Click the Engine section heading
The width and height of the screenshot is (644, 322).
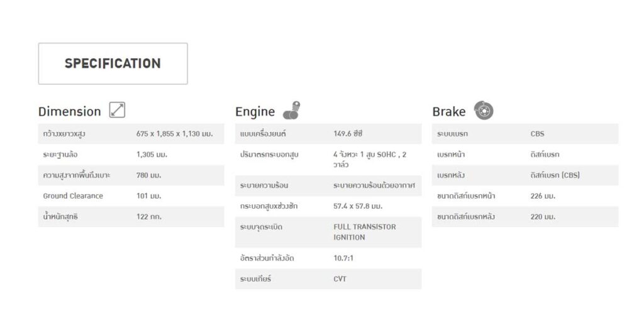[255, 111]
